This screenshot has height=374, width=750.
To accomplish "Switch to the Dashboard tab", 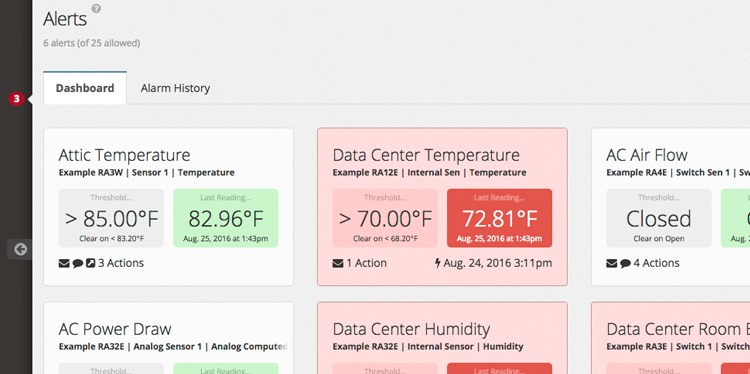I will click(x=85, y=88).
